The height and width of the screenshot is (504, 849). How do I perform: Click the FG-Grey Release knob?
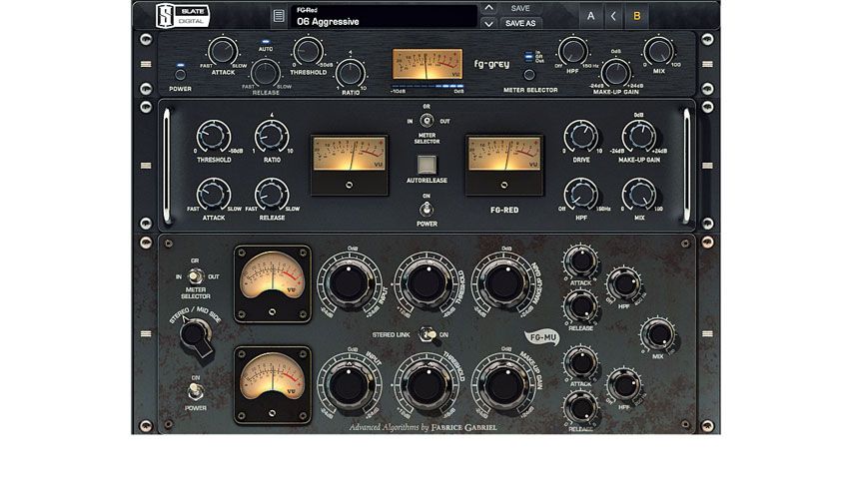(x=266, y=72)
